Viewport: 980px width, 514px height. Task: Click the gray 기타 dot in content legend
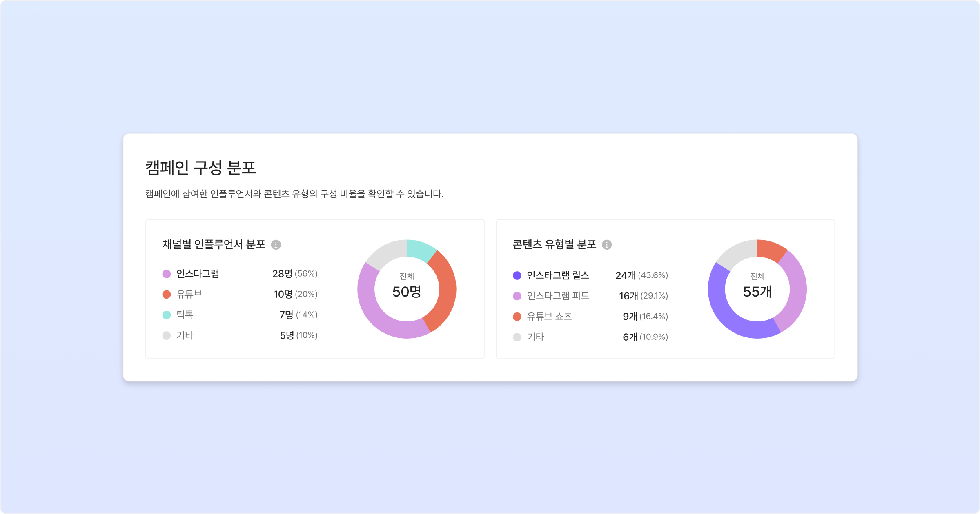coord(517,337)
